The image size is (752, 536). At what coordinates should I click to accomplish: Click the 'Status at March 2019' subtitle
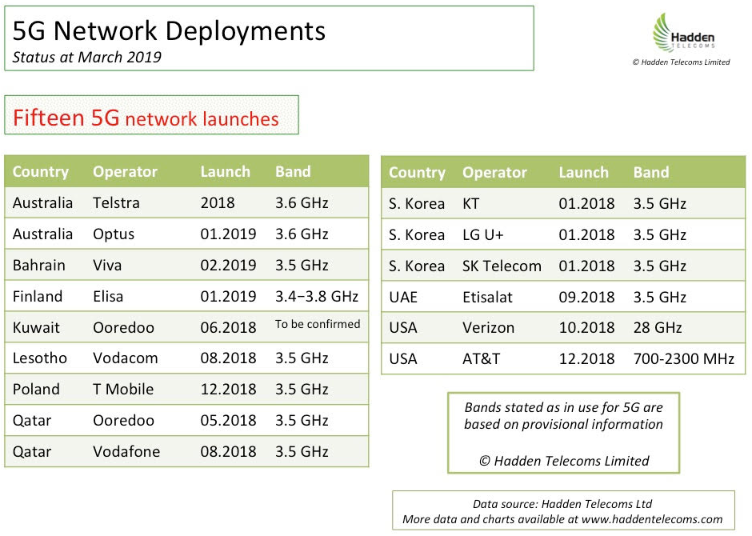point(87,57)
